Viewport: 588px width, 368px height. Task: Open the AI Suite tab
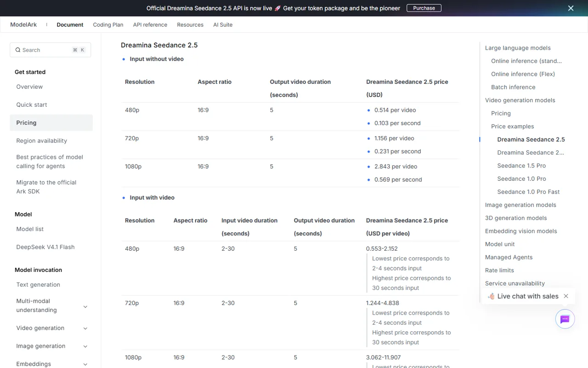pyautogui.click(x=223, y=25)
